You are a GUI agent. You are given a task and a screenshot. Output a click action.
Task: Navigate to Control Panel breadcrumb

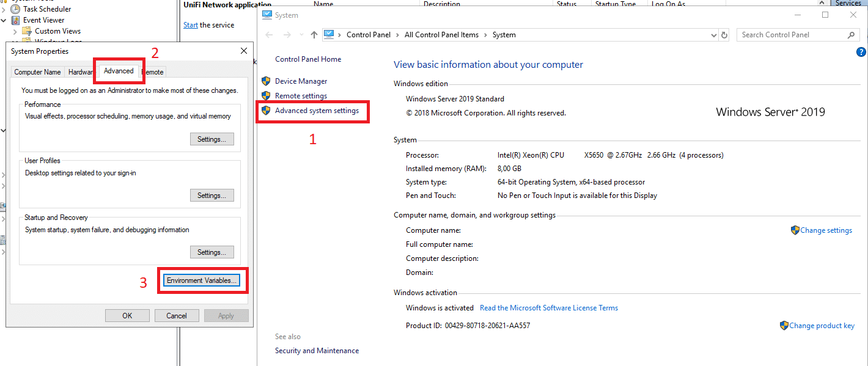pyautogui.click(x=369, y=35)
